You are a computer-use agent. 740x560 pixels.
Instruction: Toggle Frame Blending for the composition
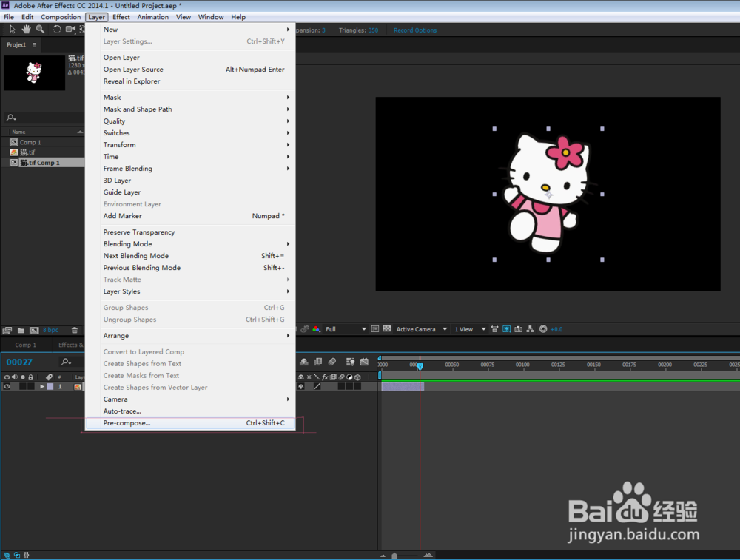click(x=318, y=362)
